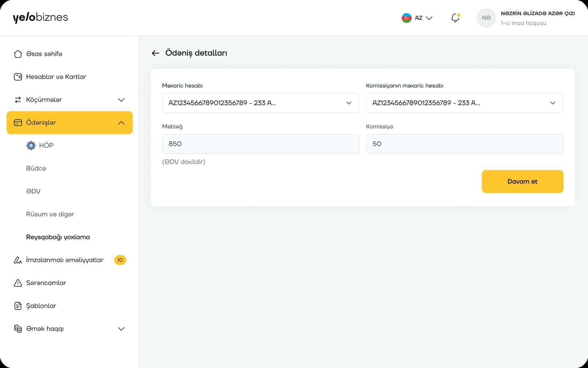Click the Davam et button
The image size is (588, 368).
(522, 181)
